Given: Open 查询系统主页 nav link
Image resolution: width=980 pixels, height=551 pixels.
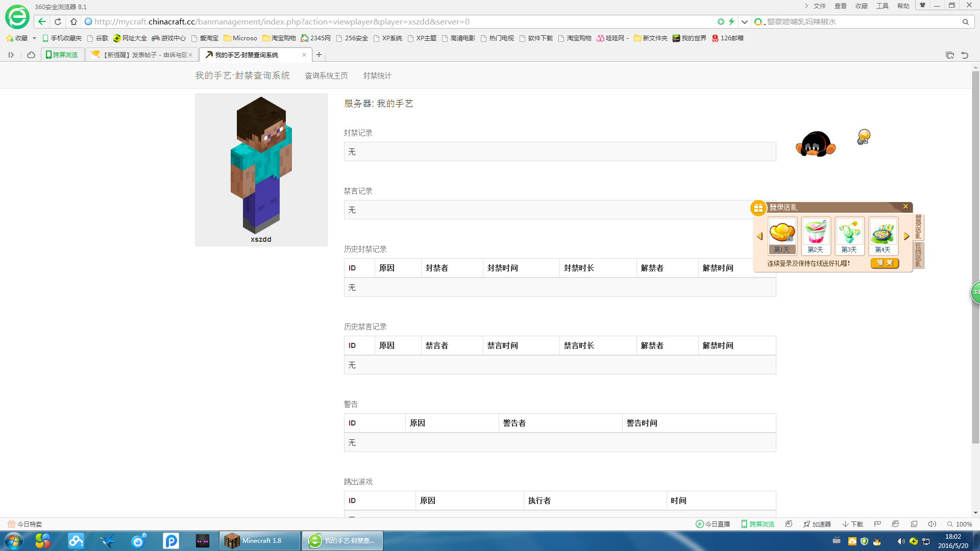Looking at the screenshot, I should click(x=326, y=76).
